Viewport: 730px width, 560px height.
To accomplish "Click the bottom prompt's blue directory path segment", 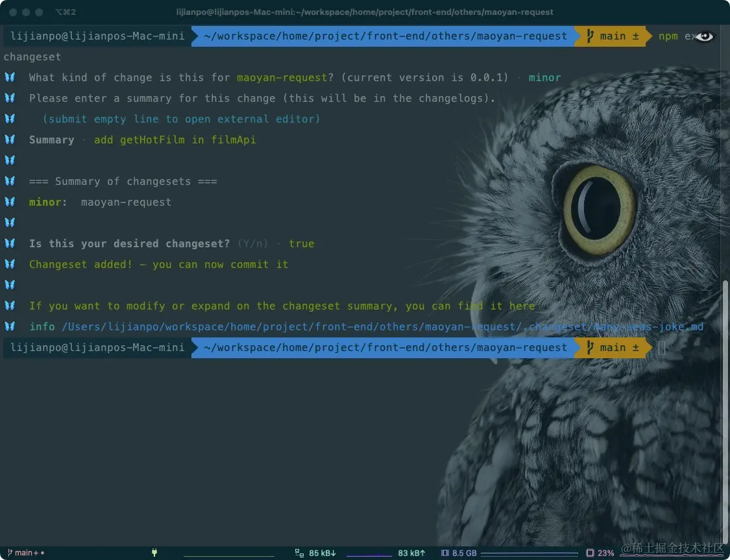I will [x=385, y=347].
